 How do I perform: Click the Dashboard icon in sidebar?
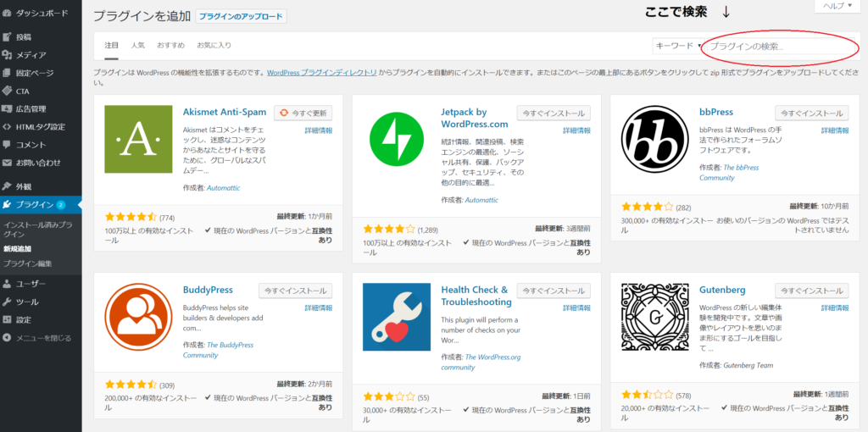tap(7, 13)
